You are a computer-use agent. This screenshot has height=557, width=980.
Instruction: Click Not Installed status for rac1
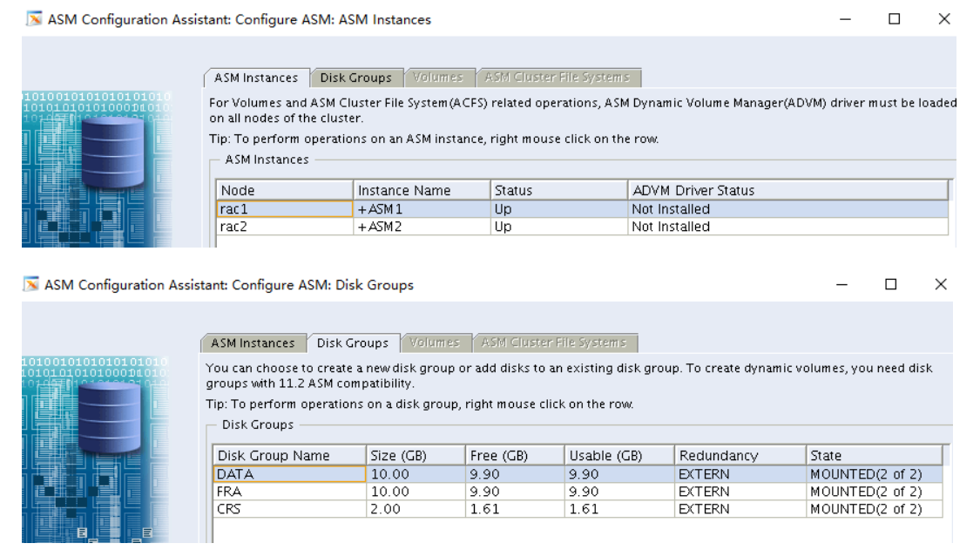click(788, 209)
